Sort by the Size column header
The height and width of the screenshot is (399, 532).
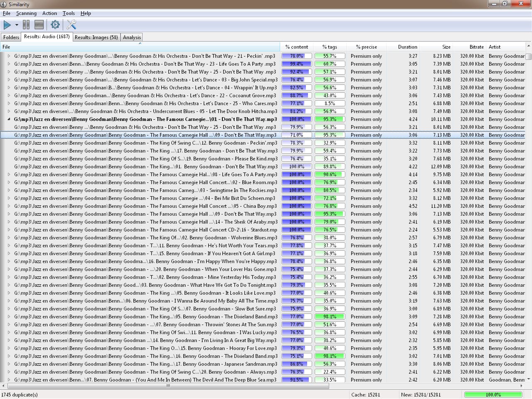(x=436, y=47)
